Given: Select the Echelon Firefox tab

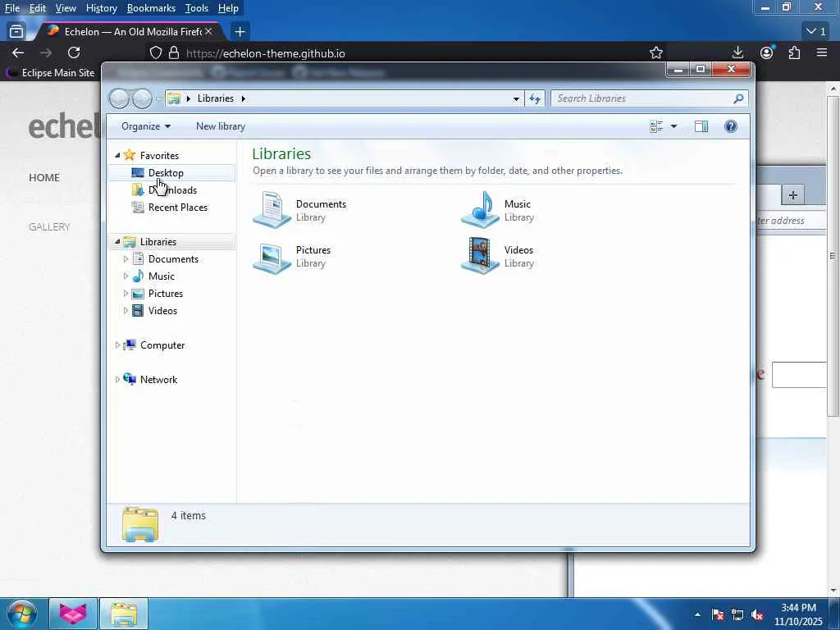Looking at the screenshot, I should coord(129,32).
